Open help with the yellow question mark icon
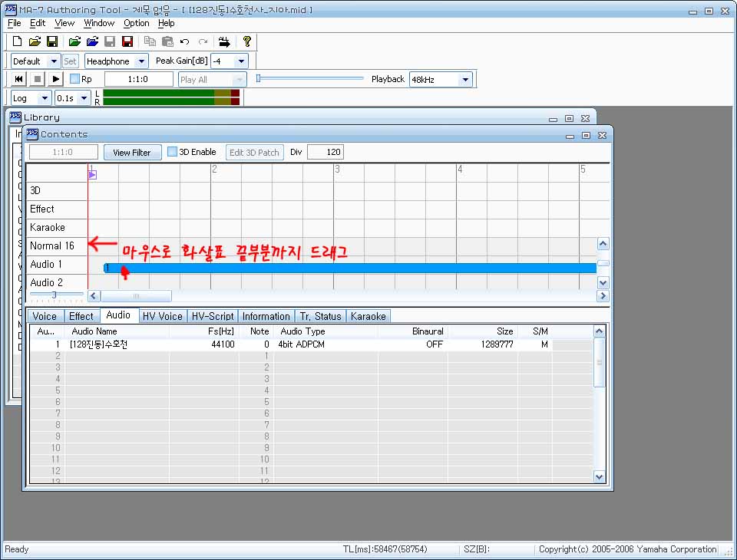 [246, 41]
